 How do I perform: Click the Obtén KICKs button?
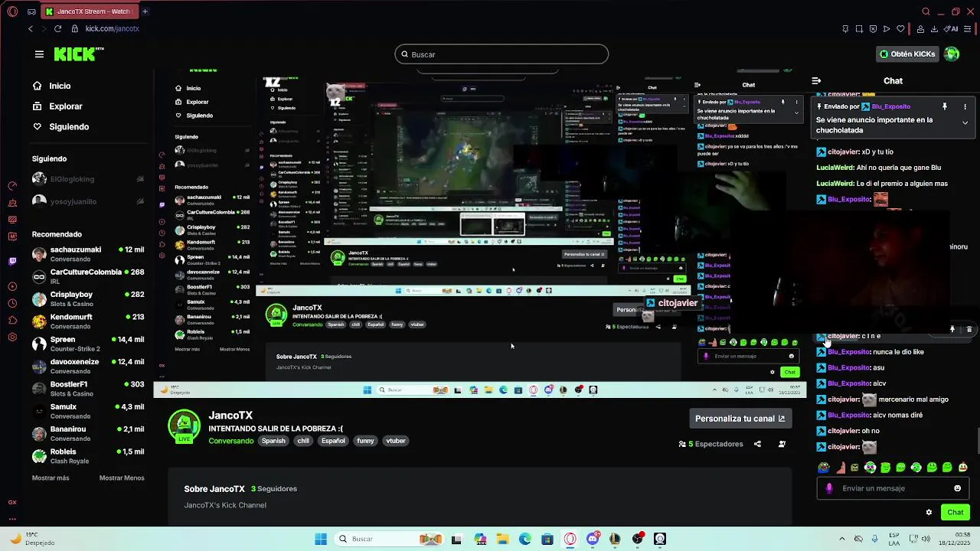(x=907, y=54)
